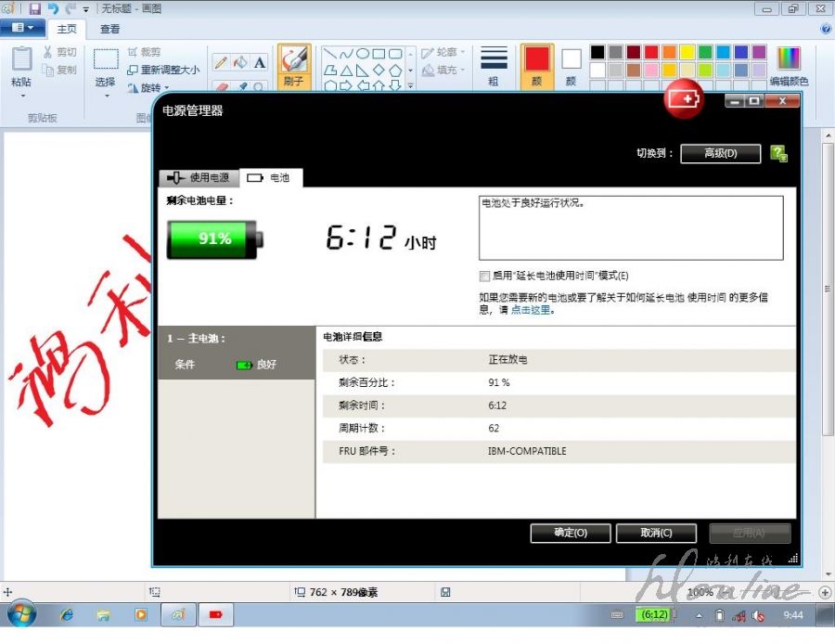
Task: Select the Pencil tool in Paint
Action: pyautogui.click(x=221, y=62)
